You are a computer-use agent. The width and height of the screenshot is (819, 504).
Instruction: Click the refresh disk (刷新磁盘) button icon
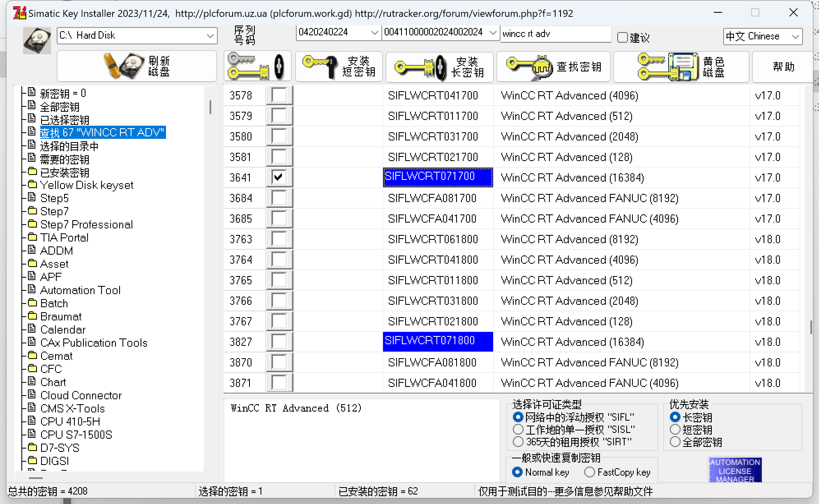[x=124, y=66]
